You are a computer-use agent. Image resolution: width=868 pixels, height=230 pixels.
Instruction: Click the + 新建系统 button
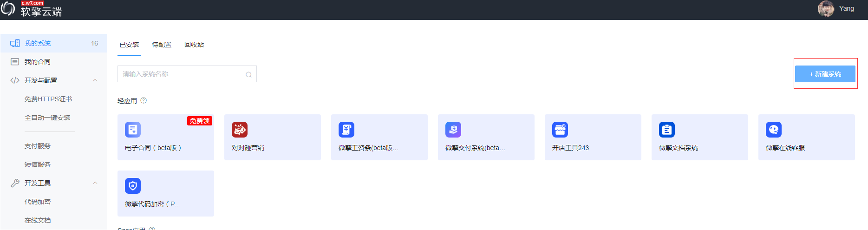[825, 74]
